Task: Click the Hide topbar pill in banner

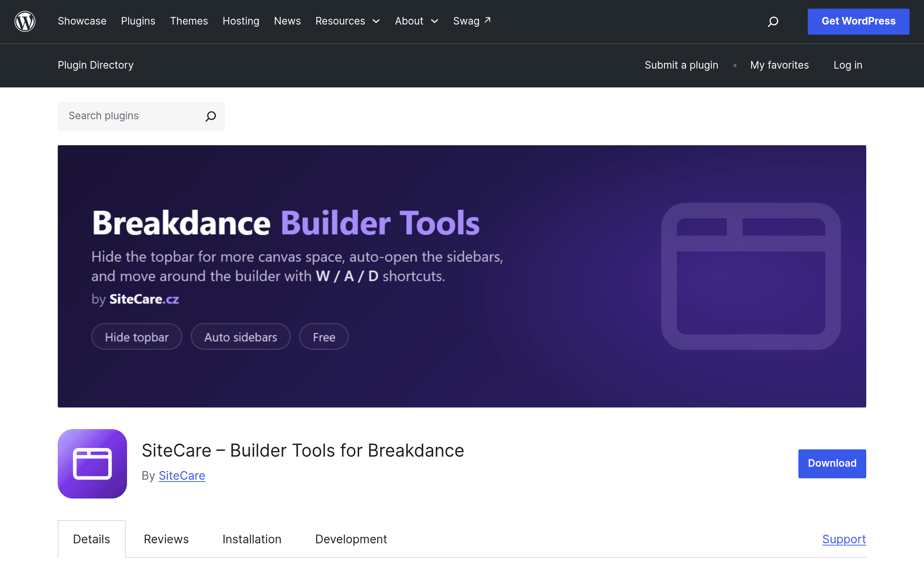Action: point(137,337)
